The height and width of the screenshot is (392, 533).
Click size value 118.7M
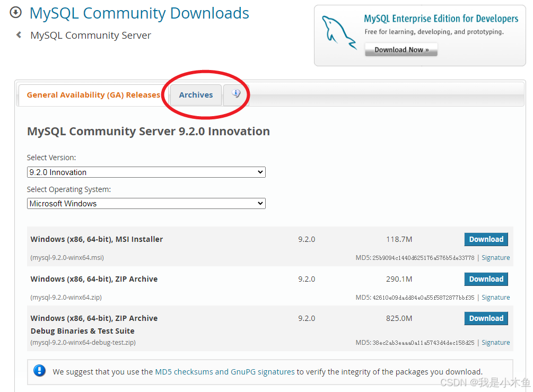399,239
